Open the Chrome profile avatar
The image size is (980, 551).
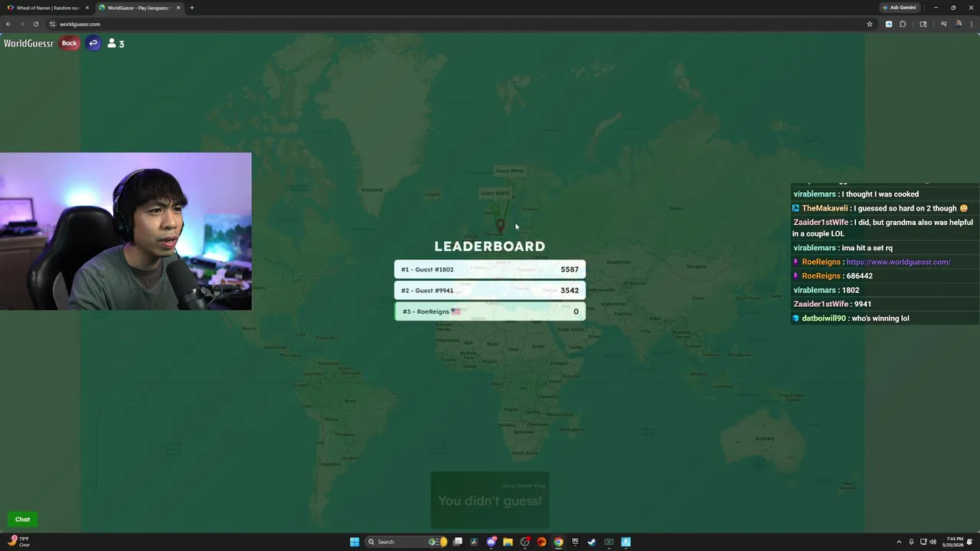(x=958, y=24)
